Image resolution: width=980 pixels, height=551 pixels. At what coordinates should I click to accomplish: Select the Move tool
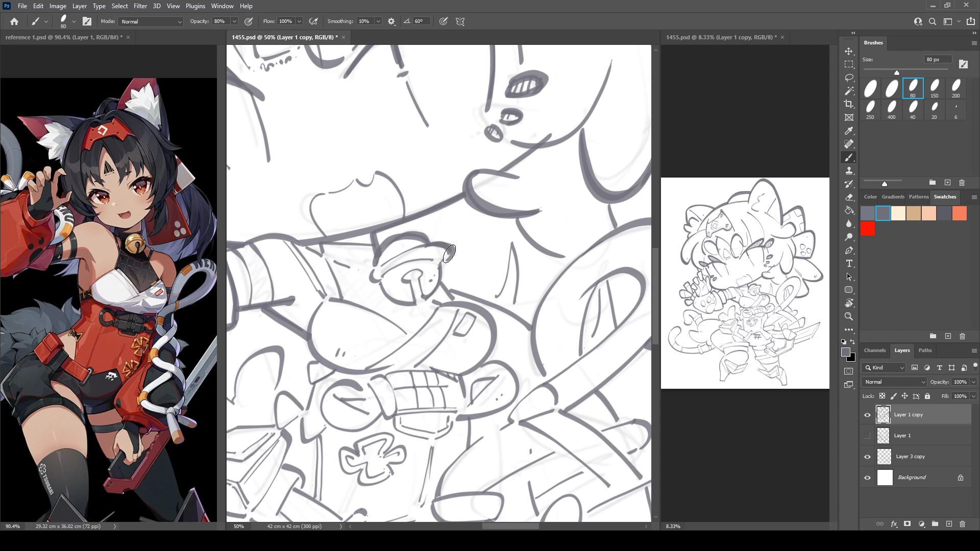(x=849, y=52)
